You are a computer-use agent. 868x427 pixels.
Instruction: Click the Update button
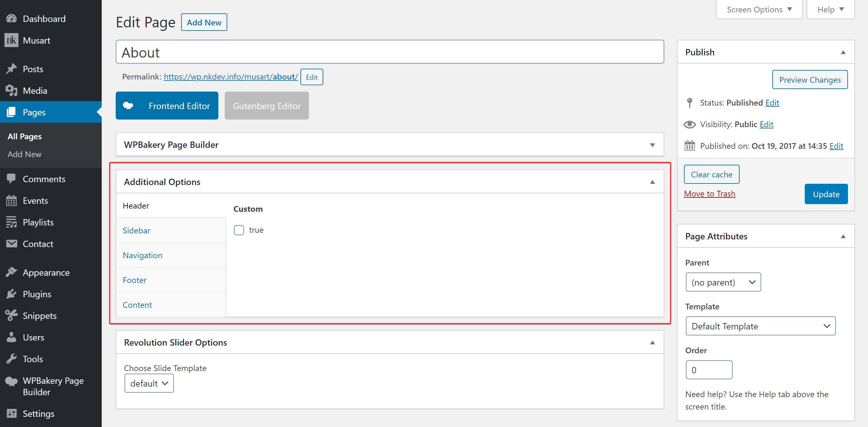(826, 194)
